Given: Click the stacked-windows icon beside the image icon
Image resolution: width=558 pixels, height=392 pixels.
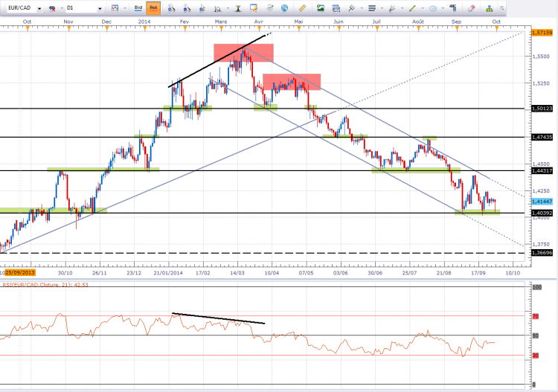Looking at the screenshot, I should (x=336, y=7).
